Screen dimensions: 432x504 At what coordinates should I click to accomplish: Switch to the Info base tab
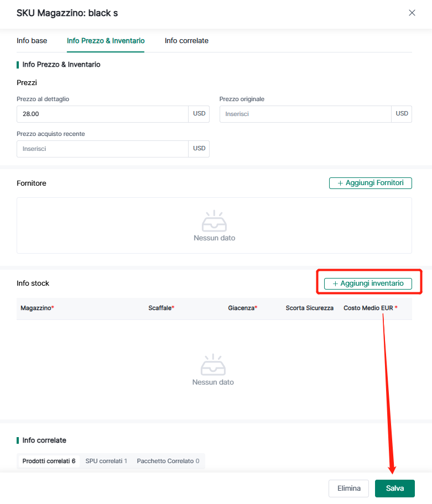32,41
